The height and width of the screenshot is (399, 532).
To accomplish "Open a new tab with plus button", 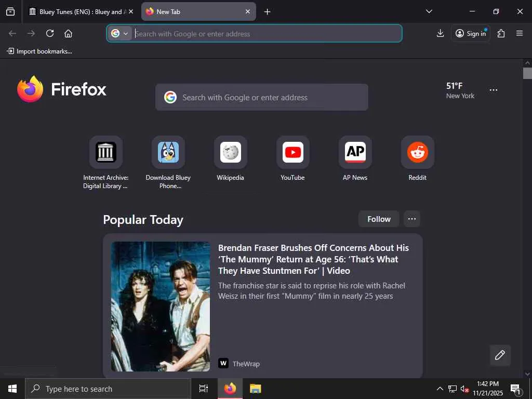I will 267,12.
